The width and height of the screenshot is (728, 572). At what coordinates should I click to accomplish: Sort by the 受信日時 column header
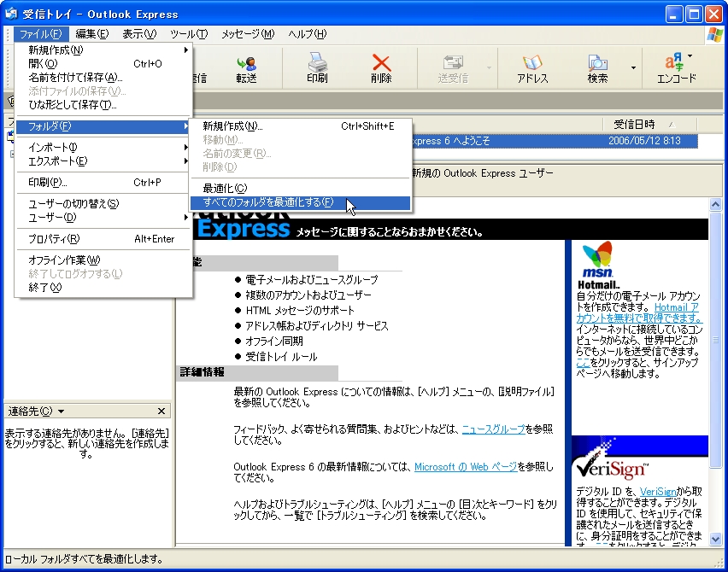(649, 125)
